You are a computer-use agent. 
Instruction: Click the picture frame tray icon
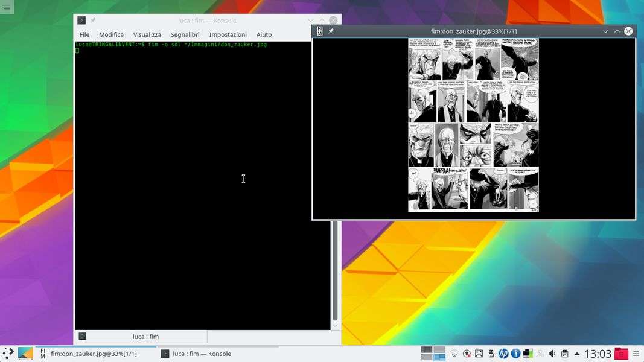point(479,354)
